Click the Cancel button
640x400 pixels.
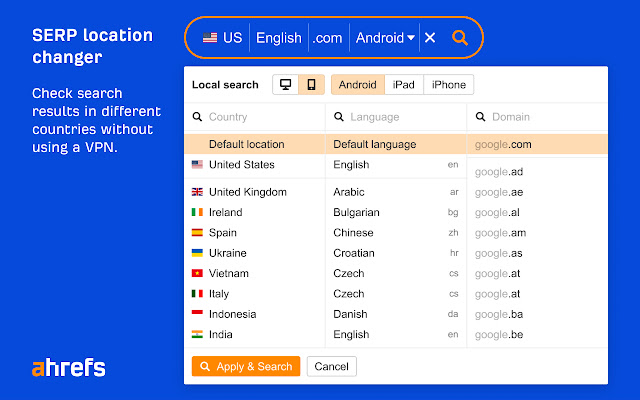click(x=331, y=366)
